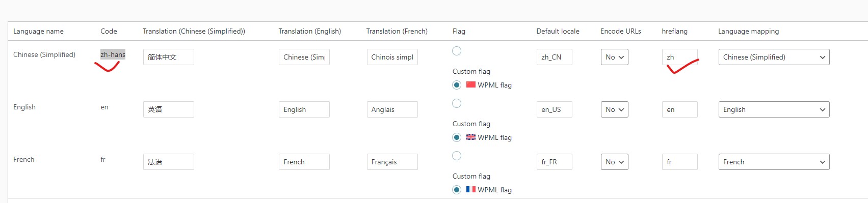The width and height of the screenshot is (868, 203).
Task: Expand Chinese (Simplified) language mapping dropdown
Action: tap(774, 57)
